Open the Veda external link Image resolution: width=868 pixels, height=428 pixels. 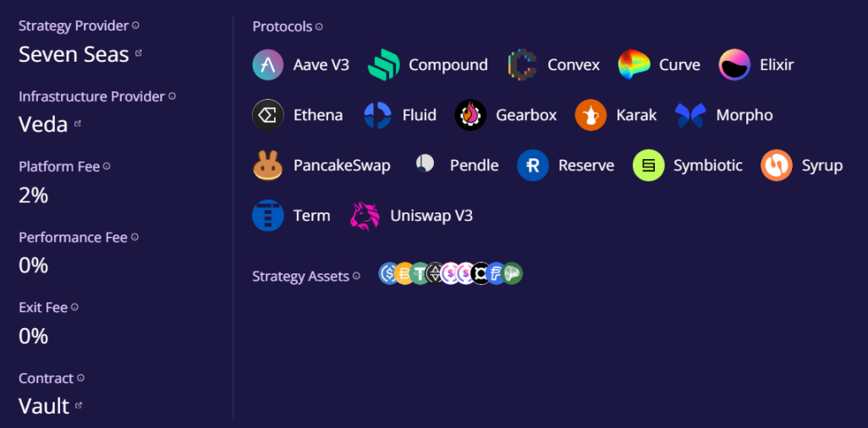click(x=78, y=123)
